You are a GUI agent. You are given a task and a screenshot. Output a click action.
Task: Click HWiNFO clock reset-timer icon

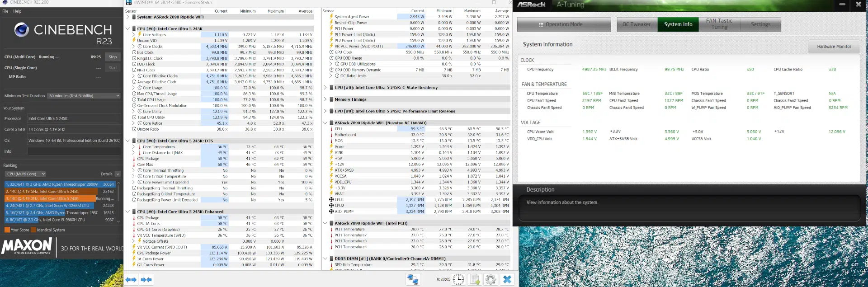458,279
